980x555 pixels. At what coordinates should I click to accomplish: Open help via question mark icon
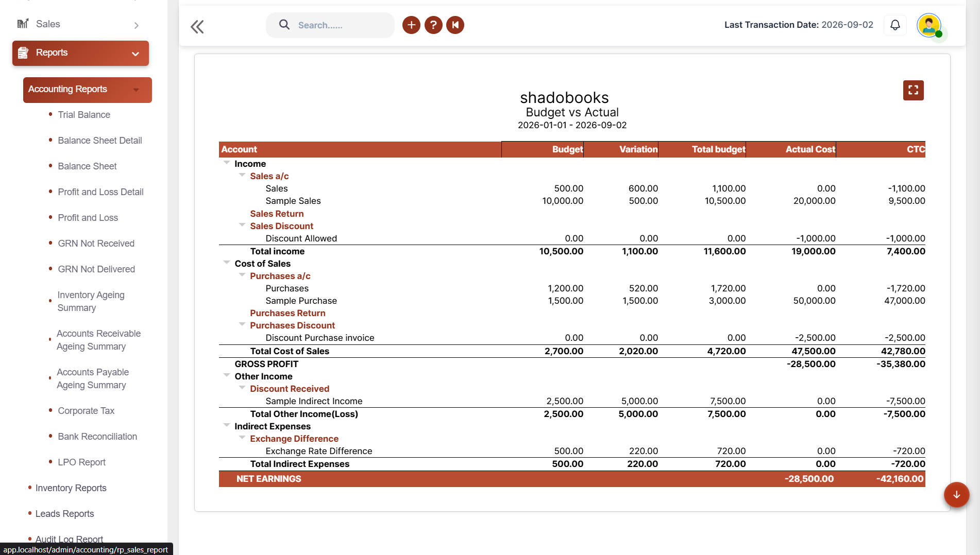433,25
